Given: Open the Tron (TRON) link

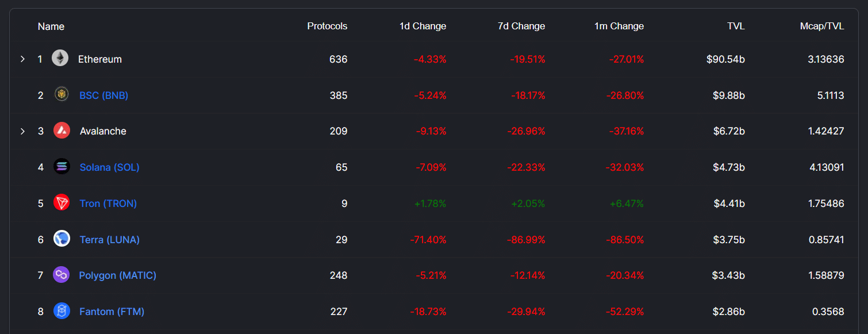Looking at the screenshot, I should coord(108,204).
